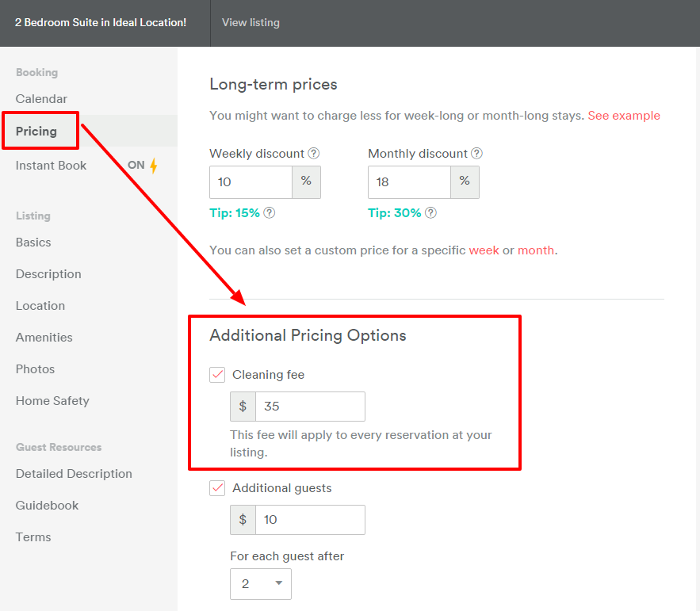The height and width of the screenshot is (611, 700).
Task: Click the View listing link
Action: point(251,22)
